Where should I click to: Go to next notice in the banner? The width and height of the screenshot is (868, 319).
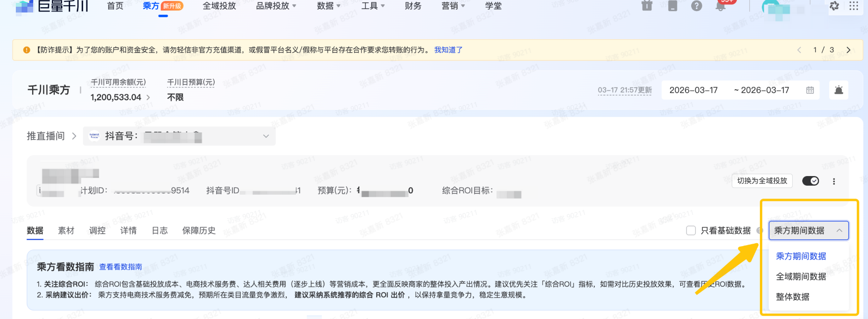tap(848, 50)
